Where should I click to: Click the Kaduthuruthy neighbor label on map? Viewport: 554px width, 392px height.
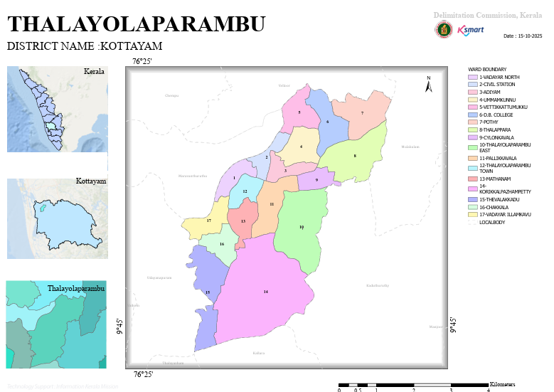pos(378,285)
